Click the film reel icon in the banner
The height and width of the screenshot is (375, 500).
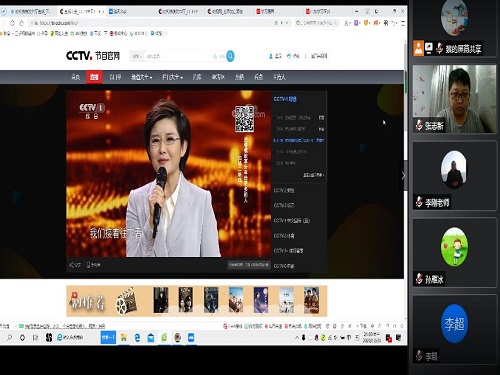coord(126,301)
